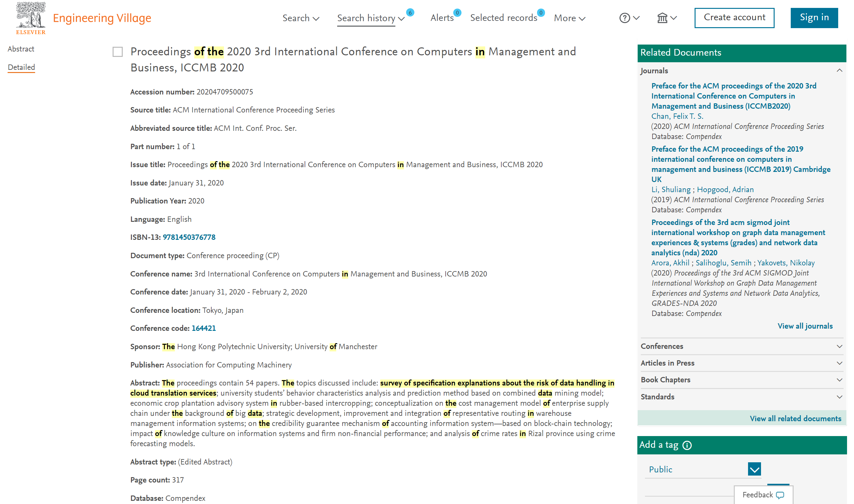Open Preface for ICCMB 2019 Cambridge UK document
854x504 pixels.
(x=741, y=164)
